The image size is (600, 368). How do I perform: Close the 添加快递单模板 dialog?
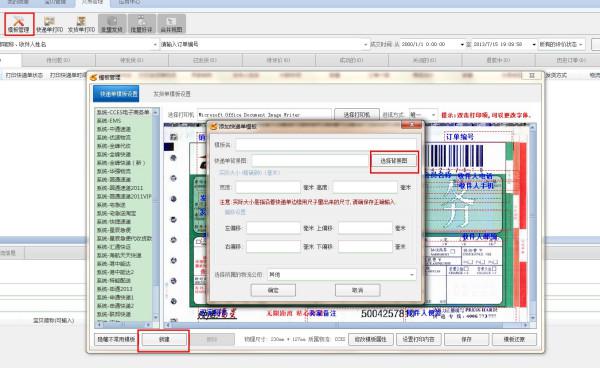point(412,125)
